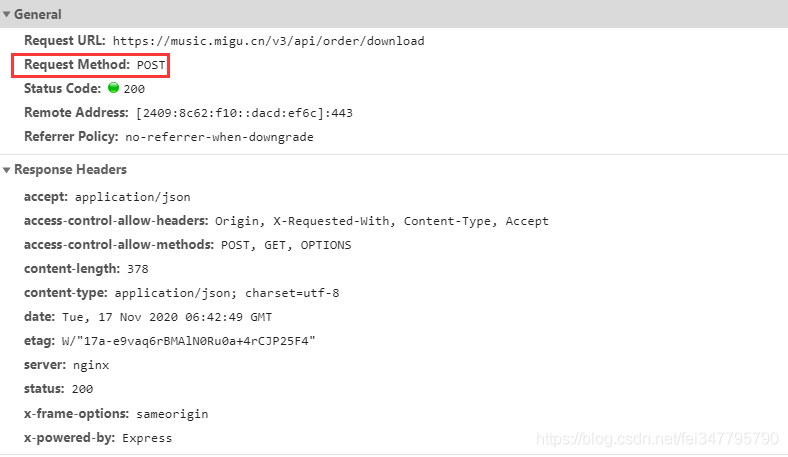Select the Response Headers section title
The width and height of the screenshot is (788, 457).
[70, 169]
